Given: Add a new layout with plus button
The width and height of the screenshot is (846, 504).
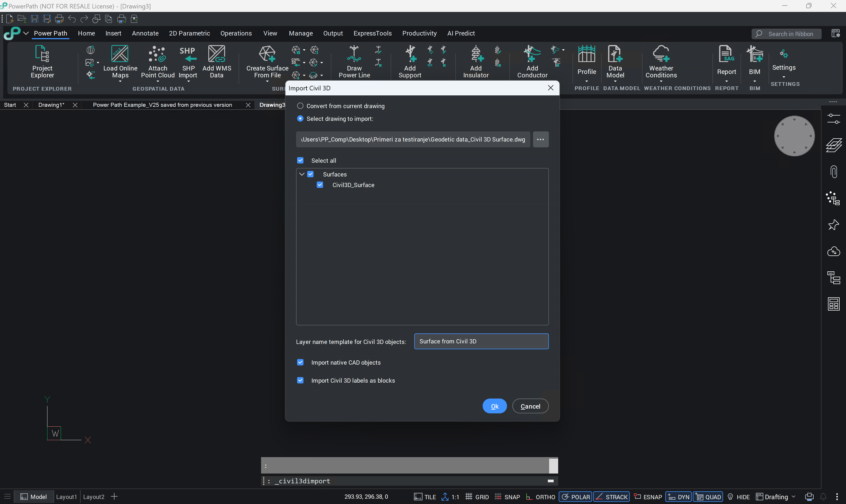Looking at the screenshot, I should click(114, 497).
